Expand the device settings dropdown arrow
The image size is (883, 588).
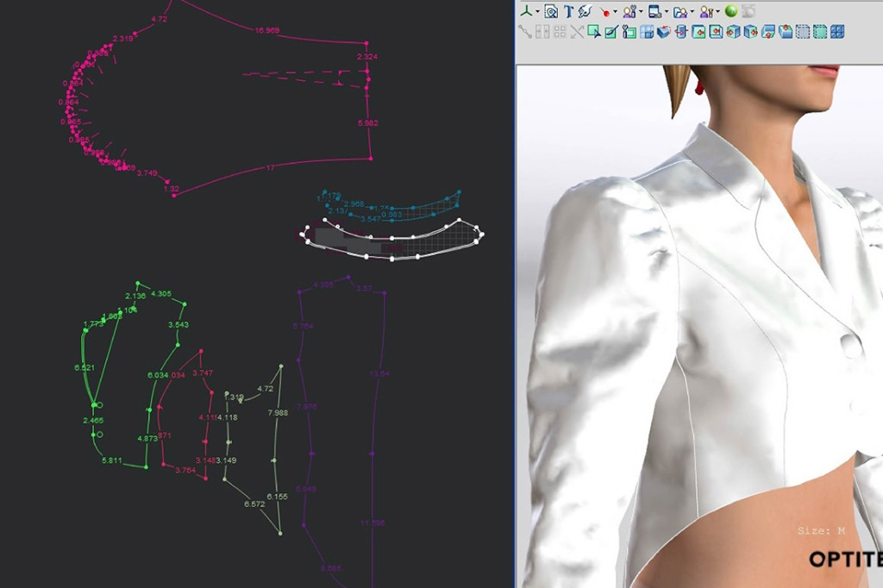[667, 11]
